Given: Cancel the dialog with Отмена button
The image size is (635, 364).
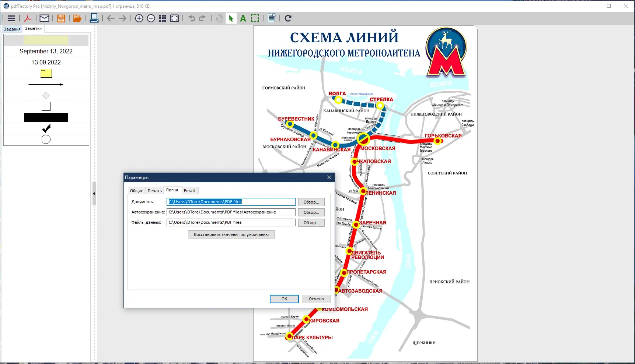Looking at the screenshot, I should [x=316, y=299].
